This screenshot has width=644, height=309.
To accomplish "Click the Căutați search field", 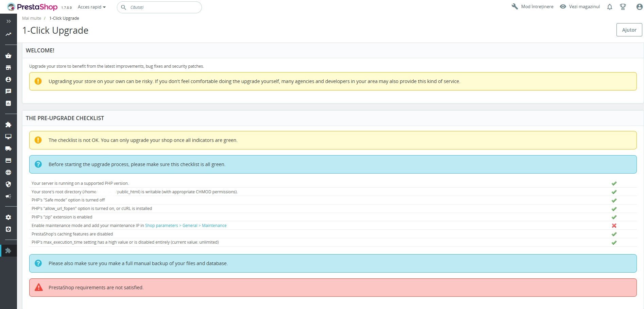I will pyautogui.click(x=159, y=7).
